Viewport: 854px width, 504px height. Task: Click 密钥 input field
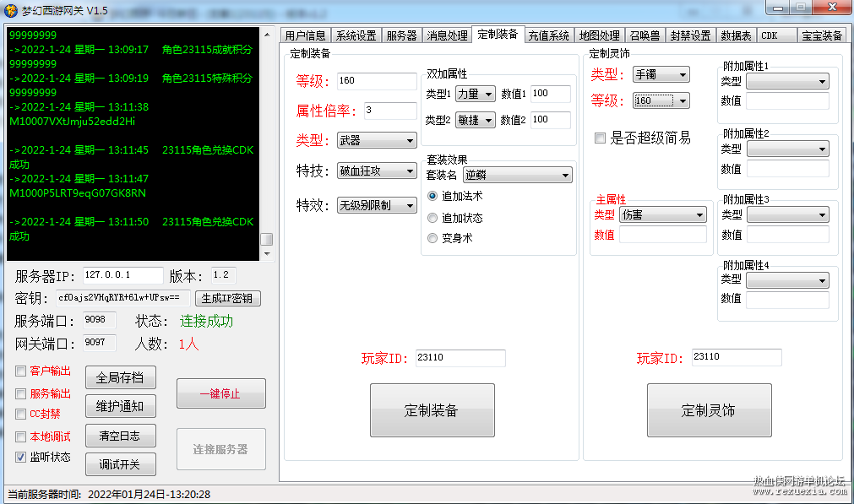pos(123,298)
